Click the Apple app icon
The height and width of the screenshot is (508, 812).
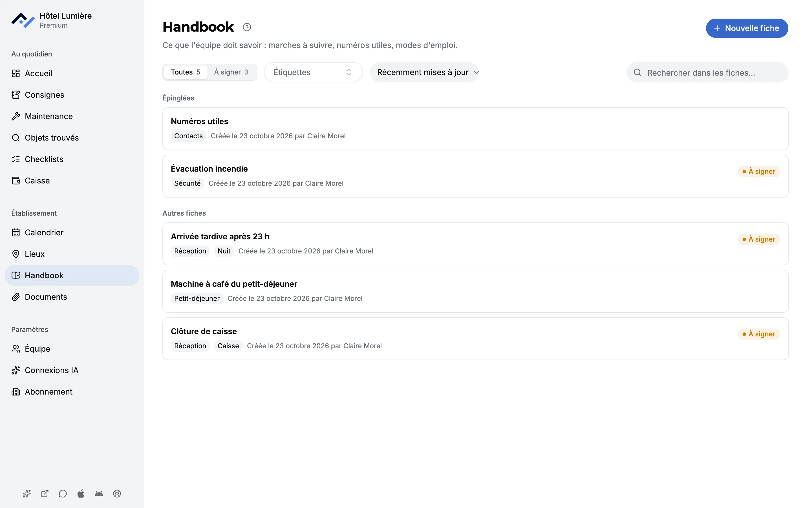[x=81, y=494]
